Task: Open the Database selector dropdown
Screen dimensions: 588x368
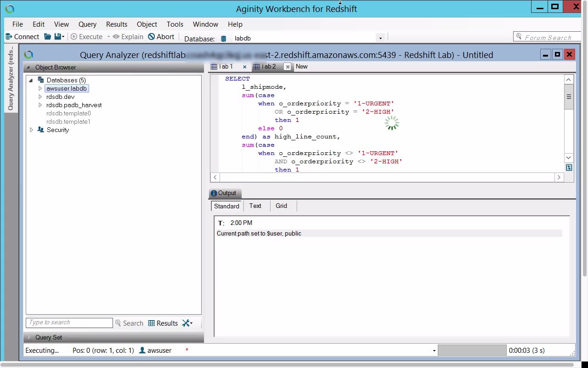Action: point(380,38)
